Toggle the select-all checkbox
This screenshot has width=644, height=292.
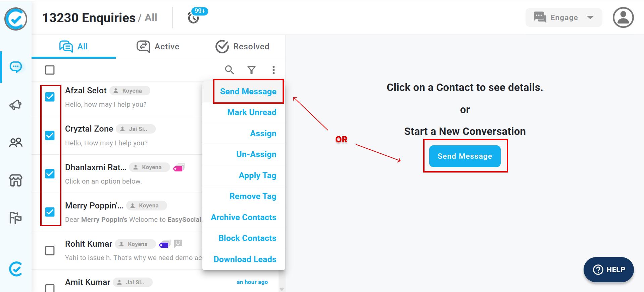click(x=50, y=70)
